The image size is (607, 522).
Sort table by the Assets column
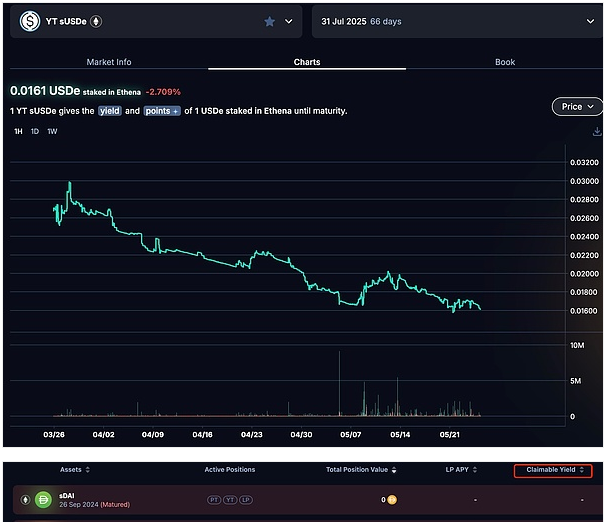tap(75, 470)
